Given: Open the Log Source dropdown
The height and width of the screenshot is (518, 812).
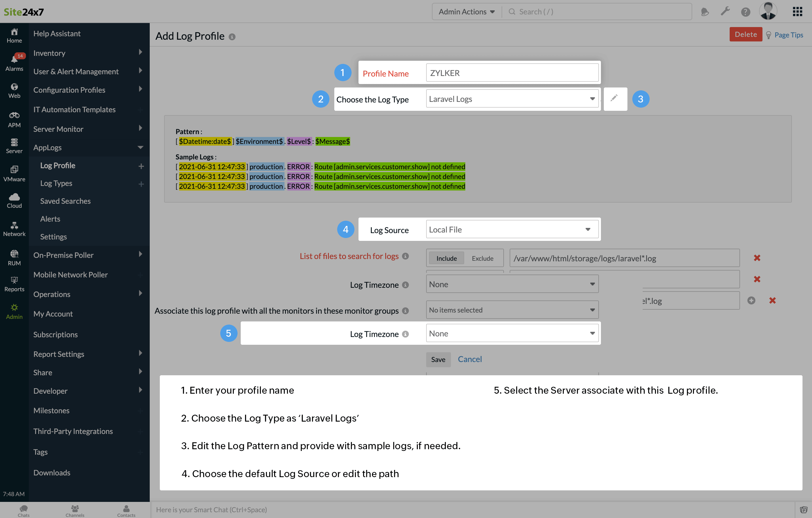Looking at the screenshot, I should pyautogui.click(x=512, y=230).
